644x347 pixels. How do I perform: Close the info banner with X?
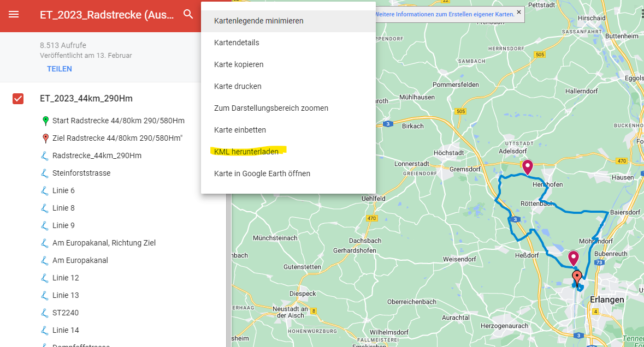point(518,11)
